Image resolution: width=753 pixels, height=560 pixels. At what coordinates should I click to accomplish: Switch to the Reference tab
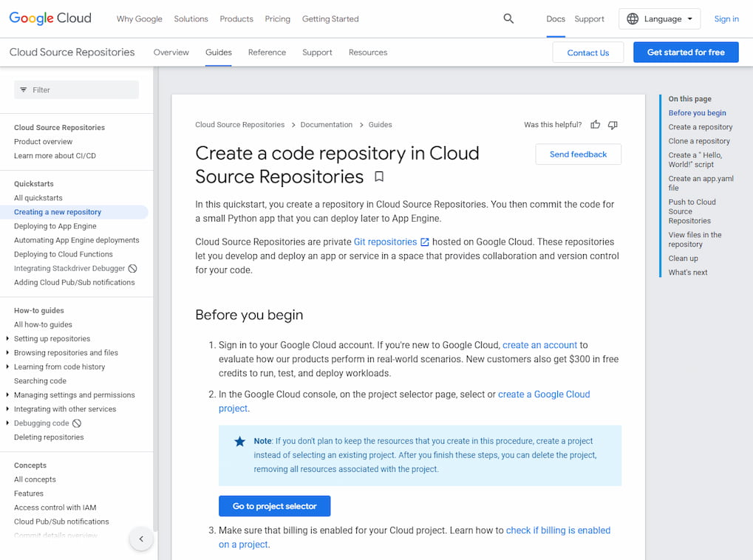tap(267, 52)
